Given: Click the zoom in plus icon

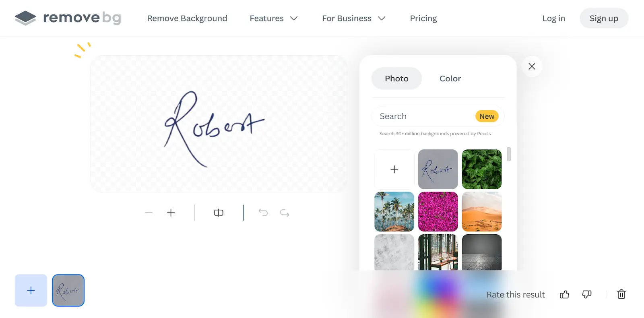Looking at the screenshot, I should [171, 213].
